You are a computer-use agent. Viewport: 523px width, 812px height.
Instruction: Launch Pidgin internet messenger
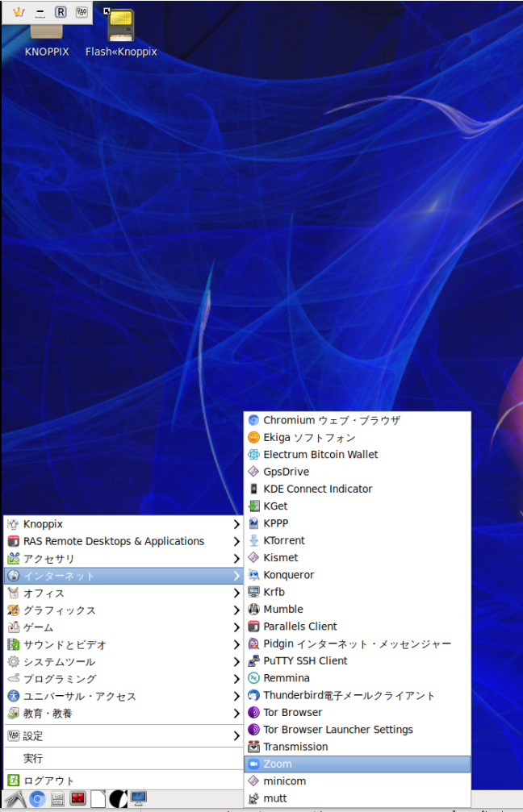point(357,643)
